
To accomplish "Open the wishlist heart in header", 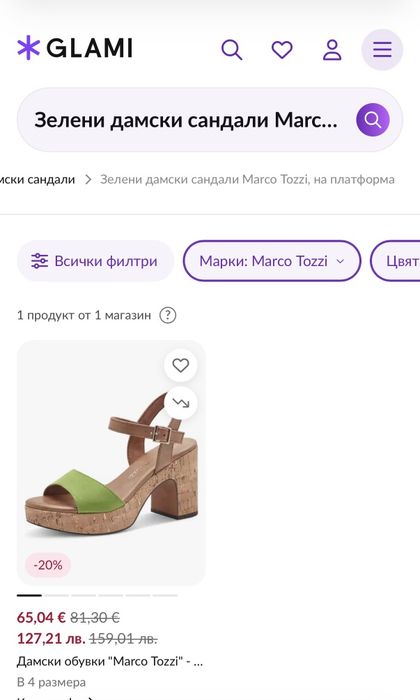I will tap(282, 50).
